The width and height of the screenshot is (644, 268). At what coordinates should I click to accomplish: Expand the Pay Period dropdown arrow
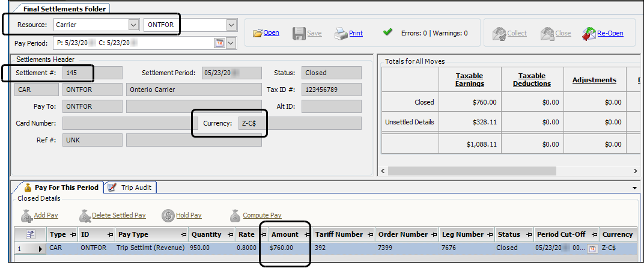coord(231,43)
